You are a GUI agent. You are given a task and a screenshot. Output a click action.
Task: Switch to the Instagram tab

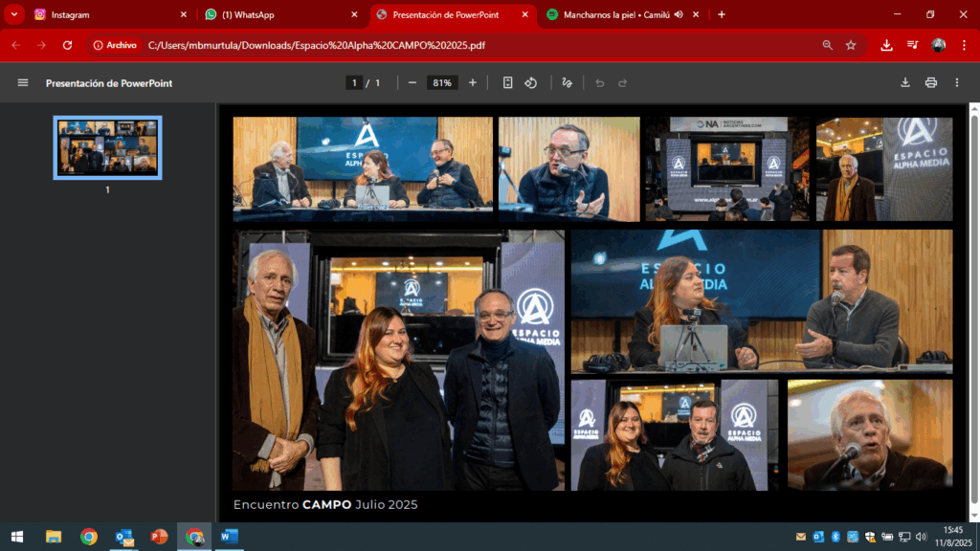[x=105, y=14]
